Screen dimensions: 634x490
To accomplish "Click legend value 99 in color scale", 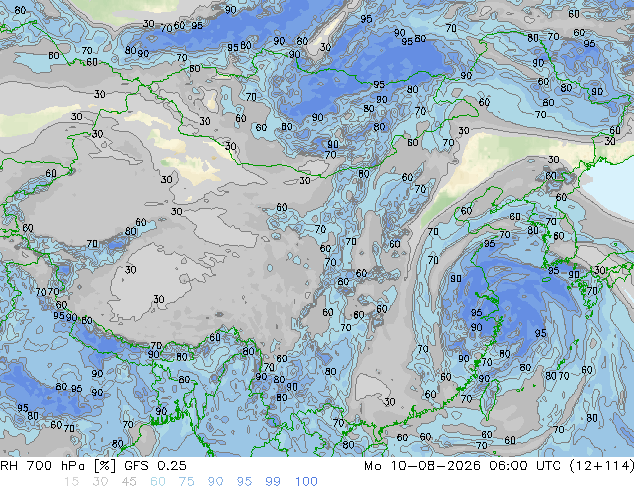I will tap(273, 482).
